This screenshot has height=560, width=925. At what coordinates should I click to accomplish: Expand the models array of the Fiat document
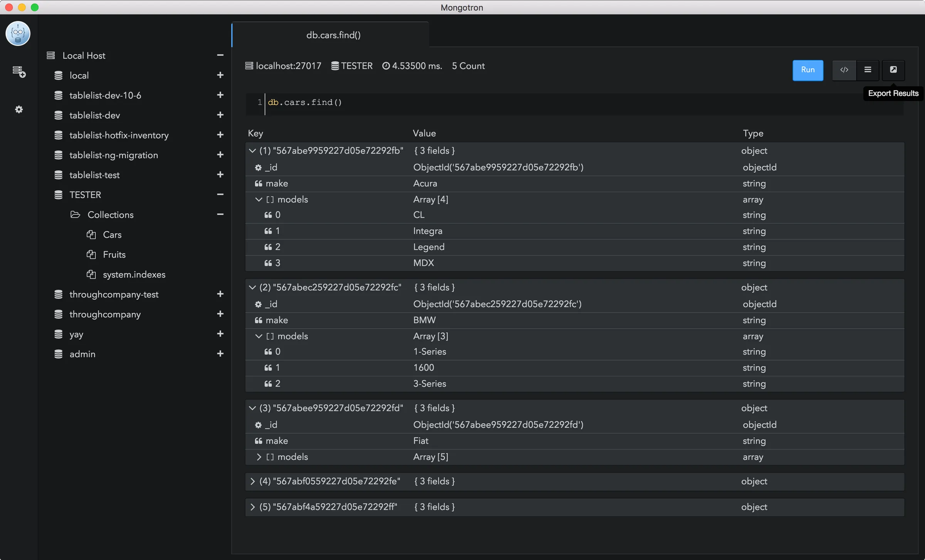[259, 457]
